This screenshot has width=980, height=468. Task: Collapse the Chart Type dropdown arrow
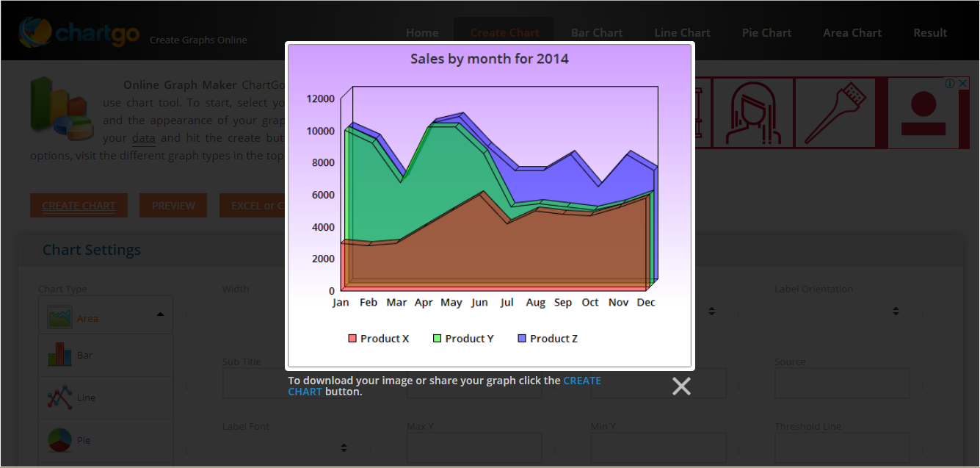(160, 314)
